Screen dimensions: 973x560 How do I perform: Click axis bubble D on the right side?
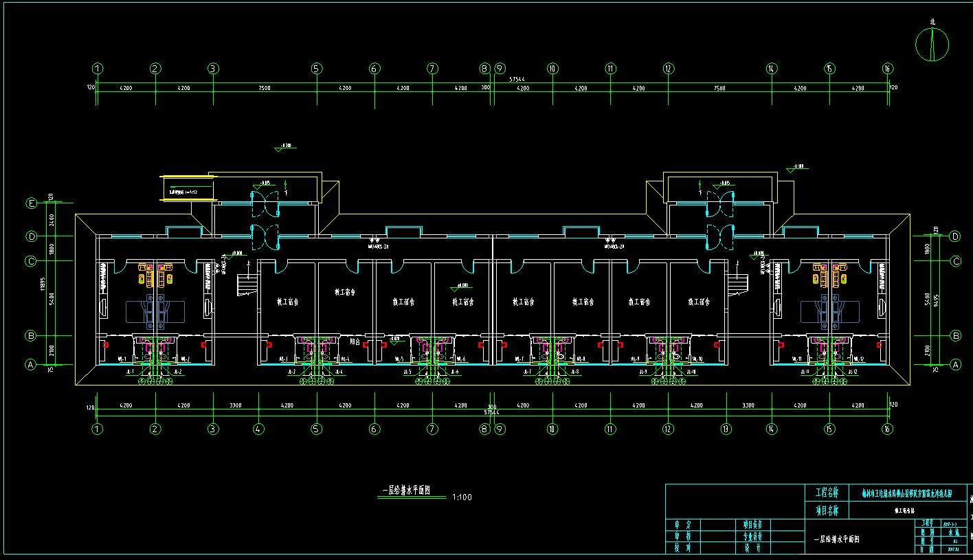coord(954,236)
